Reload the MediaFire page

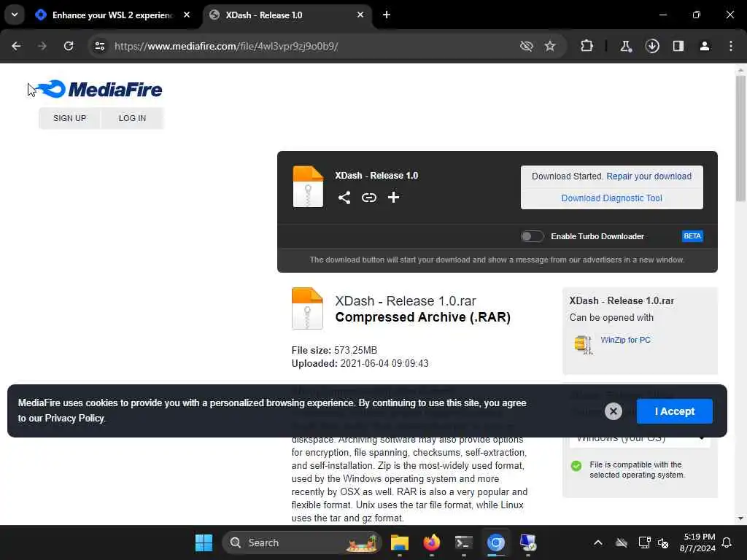[69, 46]
